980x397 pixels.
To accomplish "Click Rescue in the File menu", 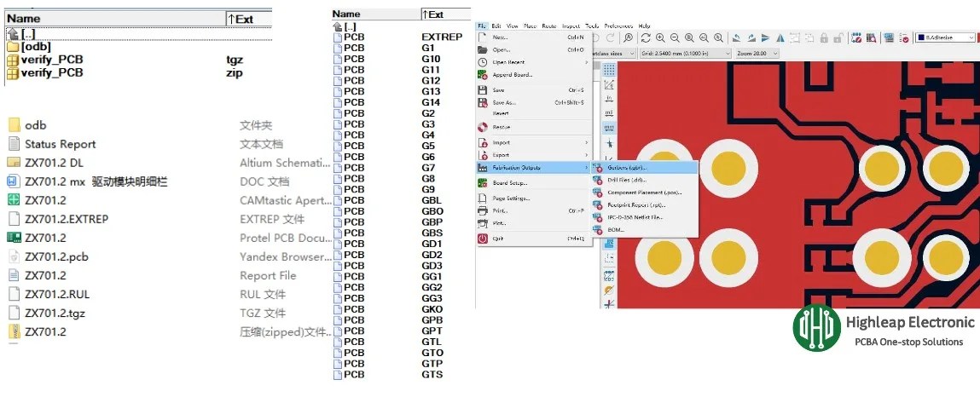I will click(x=533, y=127).
